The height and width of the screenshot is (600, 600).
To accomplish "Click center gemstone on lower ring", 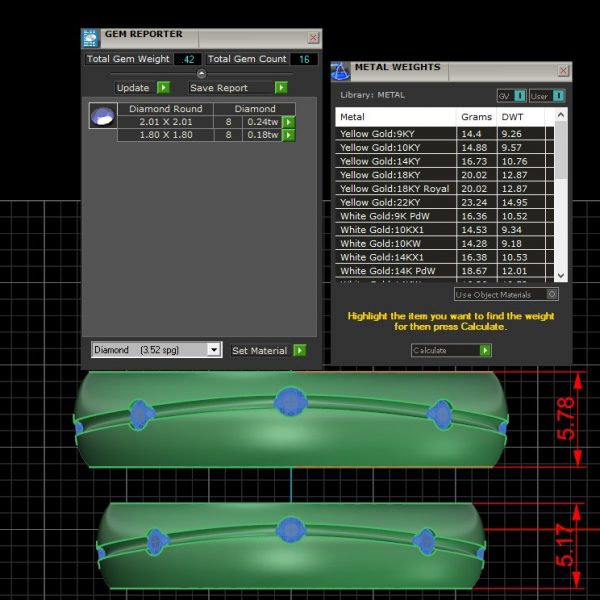I will [291, 530].
